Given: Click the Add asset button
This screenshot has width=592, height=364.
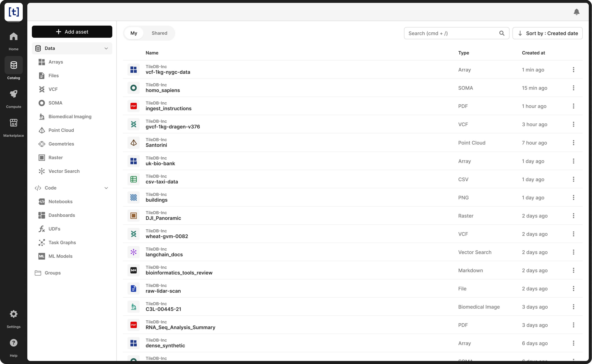Looking at the screenshot, I should click(72, 32).
